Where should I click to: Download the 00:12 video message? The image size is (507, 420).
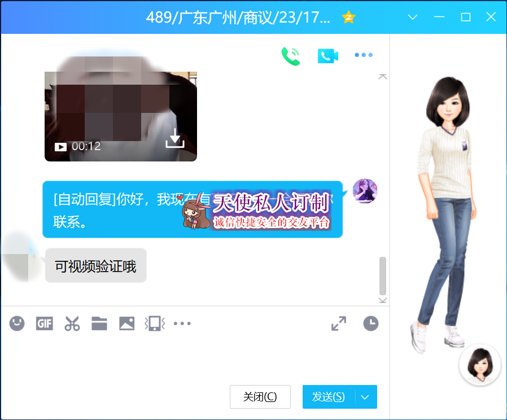click(x=175, y=138)
